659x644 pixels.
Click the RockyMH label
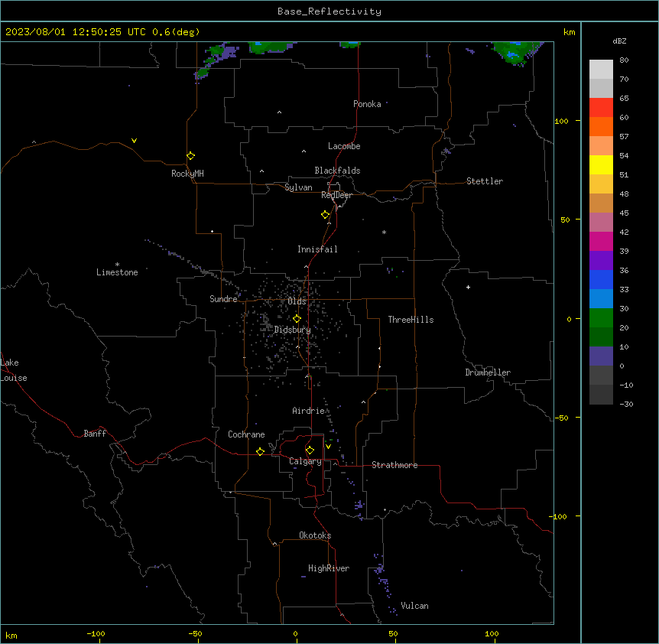tap(187, 174)
